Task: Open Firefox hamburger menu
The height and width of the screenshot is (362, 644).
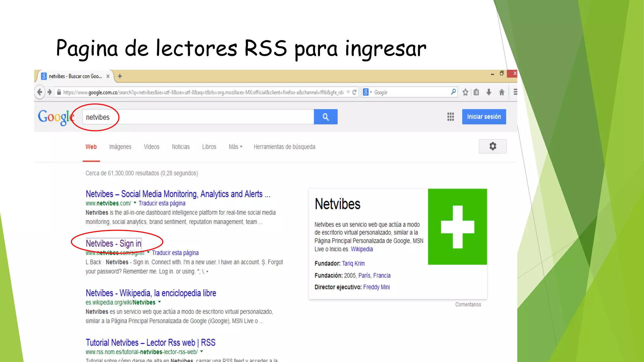Action: coord(515,92)
